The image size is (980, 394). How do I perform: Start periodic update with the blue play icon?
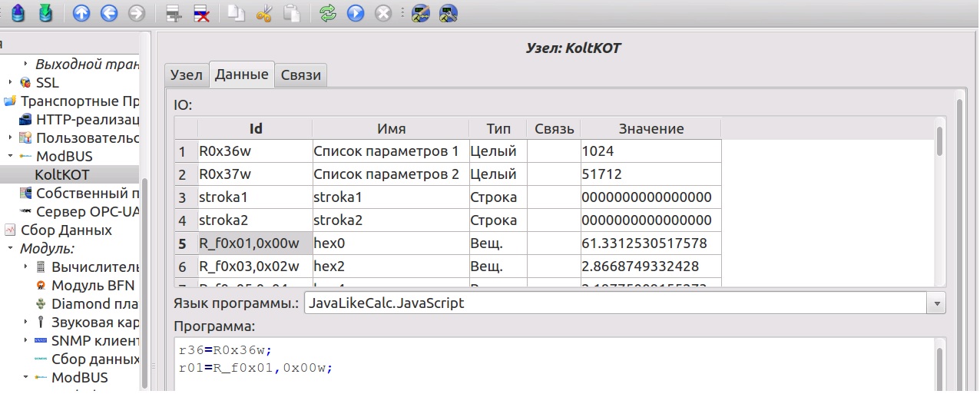[355, 13]
